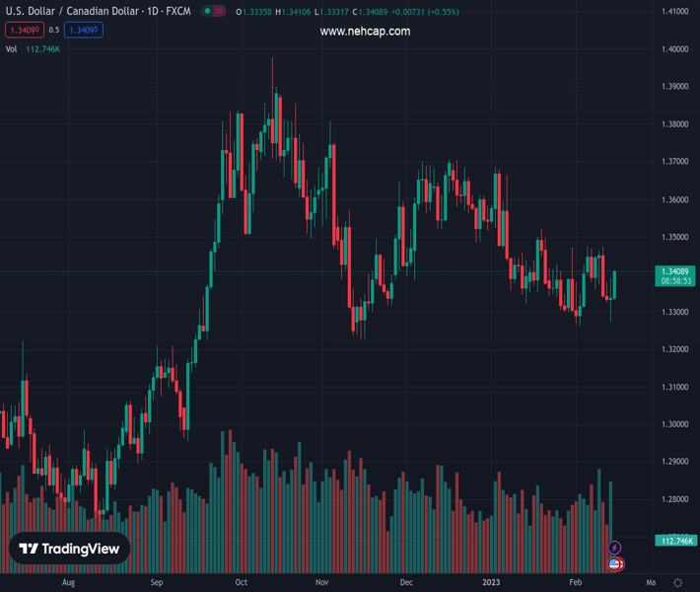Image resolution: width=700 pixels, height=592 pixels.
Task: Click the 2023 label on time axis
Action: click(x=491, y=582)
